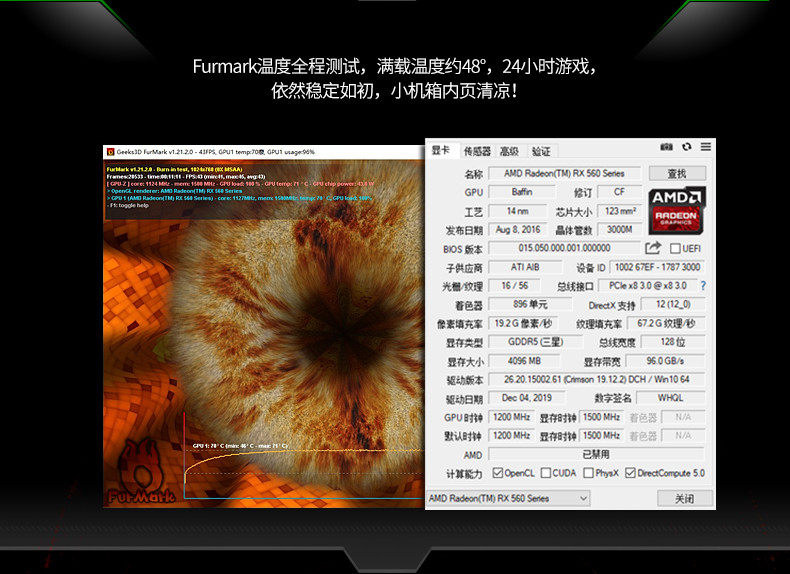Click the release date Aug 8, 2016

[518, 230]
